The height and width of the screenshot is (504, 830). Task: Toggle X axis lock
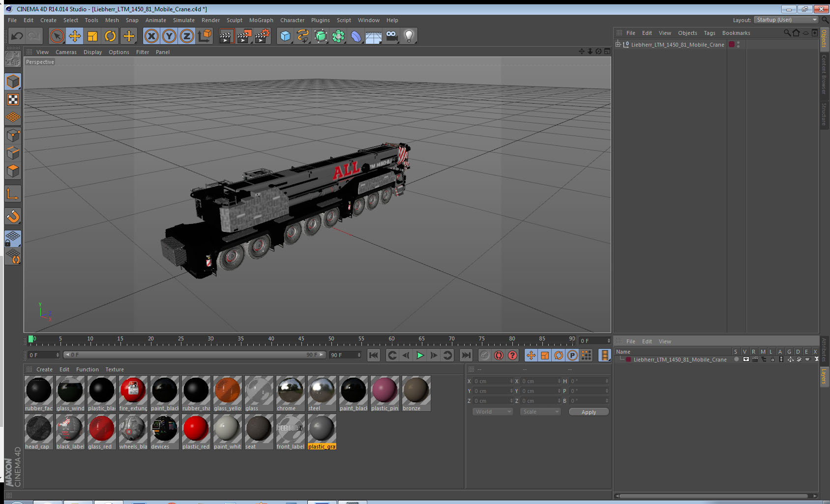coord(151,36)
